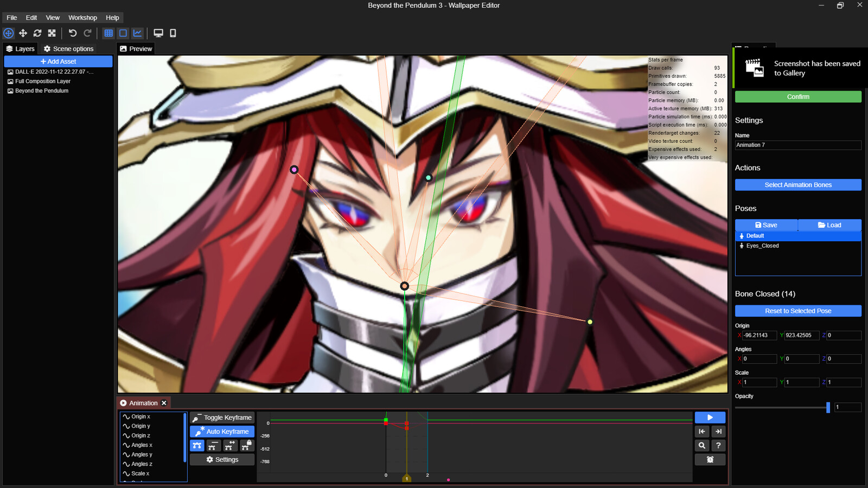Click the Toggle Keyframe button
868x488 pixels.
coord(222,418)
